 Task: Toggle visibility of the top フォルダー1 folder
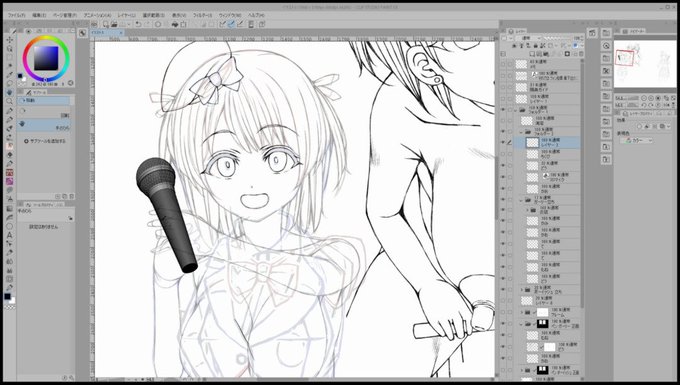point(503,110)
